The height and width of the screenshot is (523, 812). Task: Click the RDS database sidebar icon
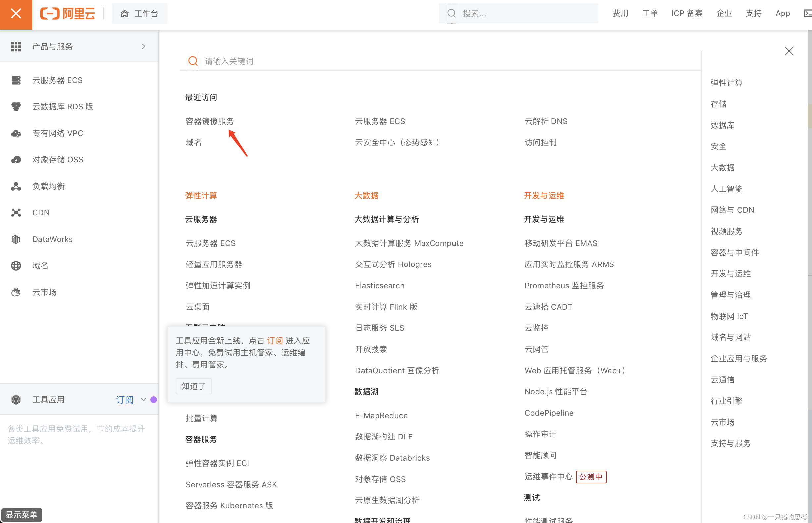click(x=16, y=107)
